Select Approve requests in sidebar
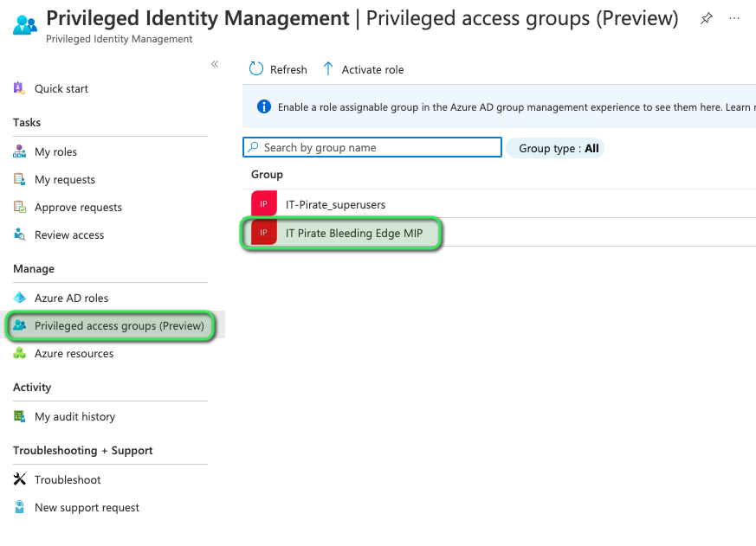The height and width of the screenshot is (546, 756). pyautogui.click(x=78, y=207)
